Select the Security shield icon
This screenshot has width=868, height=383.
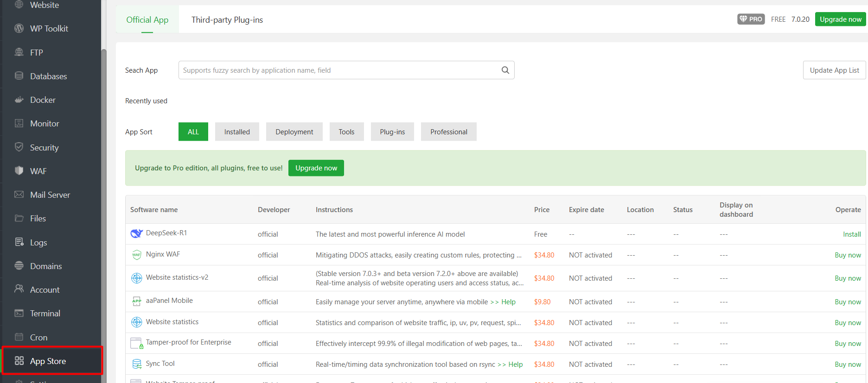pos(19,147)
